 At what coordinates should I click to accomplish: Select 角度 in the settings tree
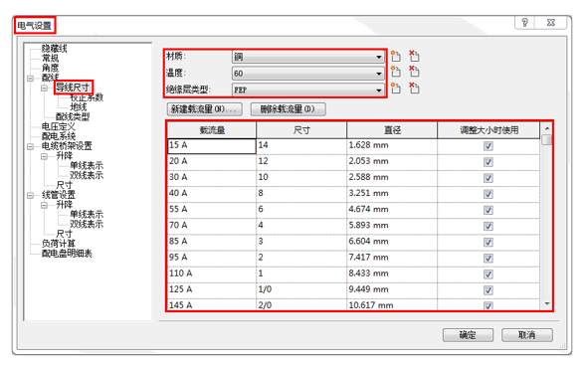50,68
